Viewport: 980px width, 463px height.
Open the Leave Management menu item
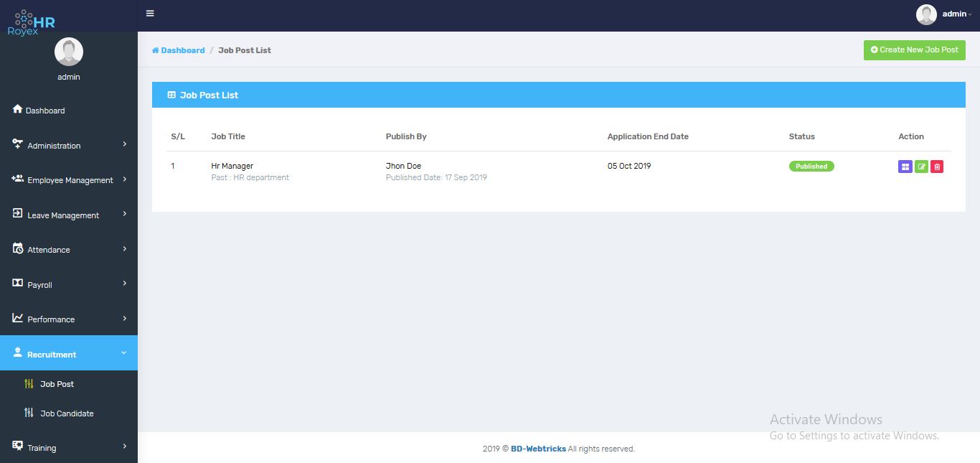click(x=63, y=215)
